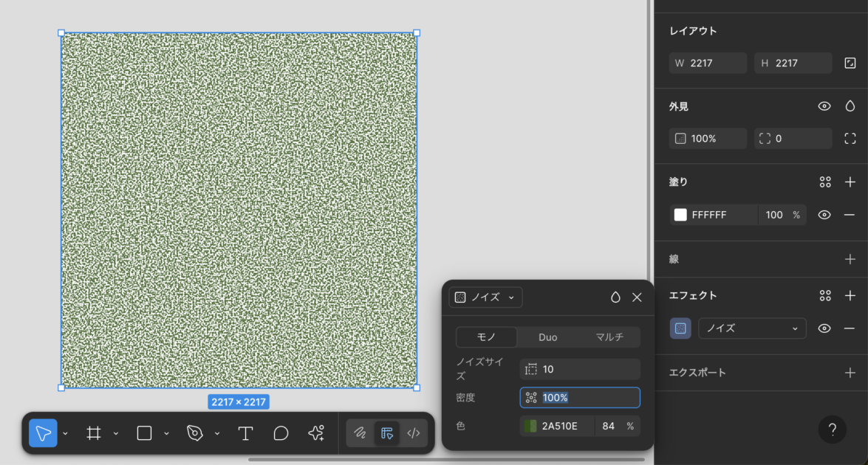Open the AI actions tool

(316, 433)
